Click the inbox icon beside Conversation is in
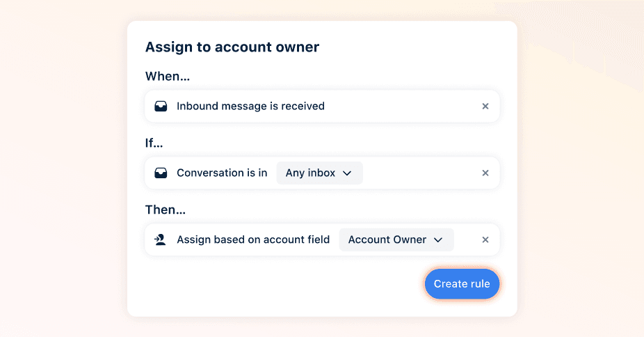This screenshot has width=644, height=337. tap(161, 173)
